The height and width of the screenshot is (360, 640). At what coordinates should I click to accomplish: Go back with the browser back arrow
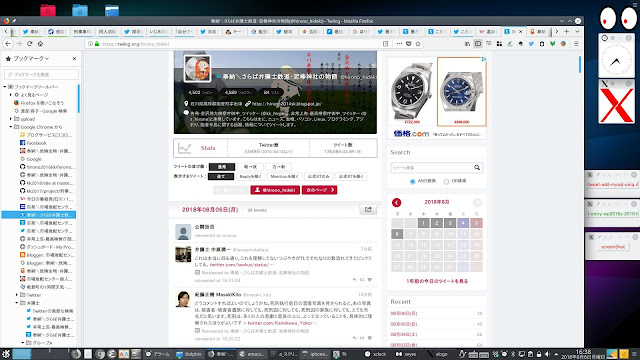(x=8, y=44)
